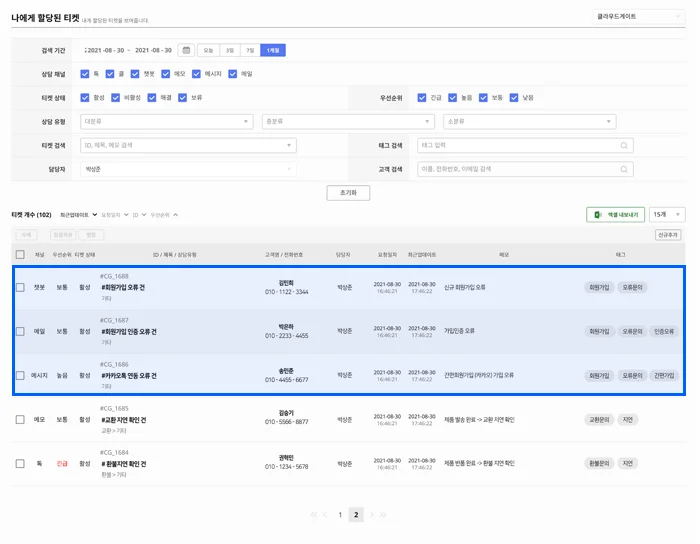Click the Excel icon on 엑셀 내보내기
The width and height of the screenshot is (700, 544).
point(597,214)
